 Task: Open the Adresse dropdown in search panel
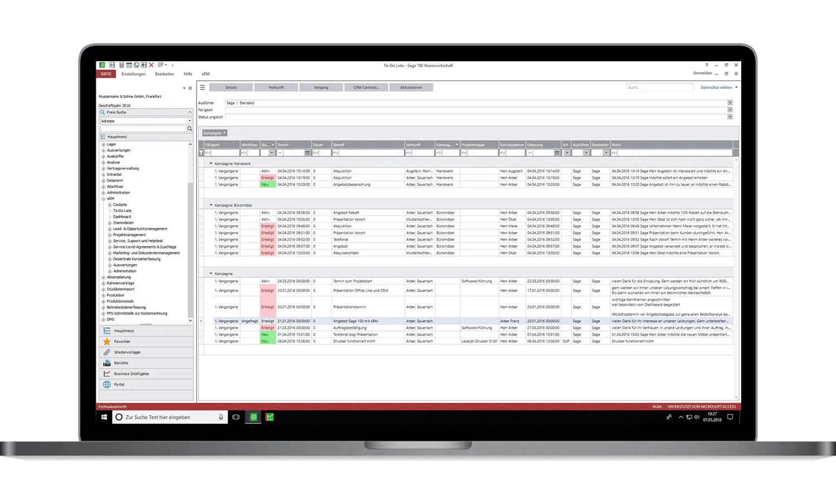[189, 121]
